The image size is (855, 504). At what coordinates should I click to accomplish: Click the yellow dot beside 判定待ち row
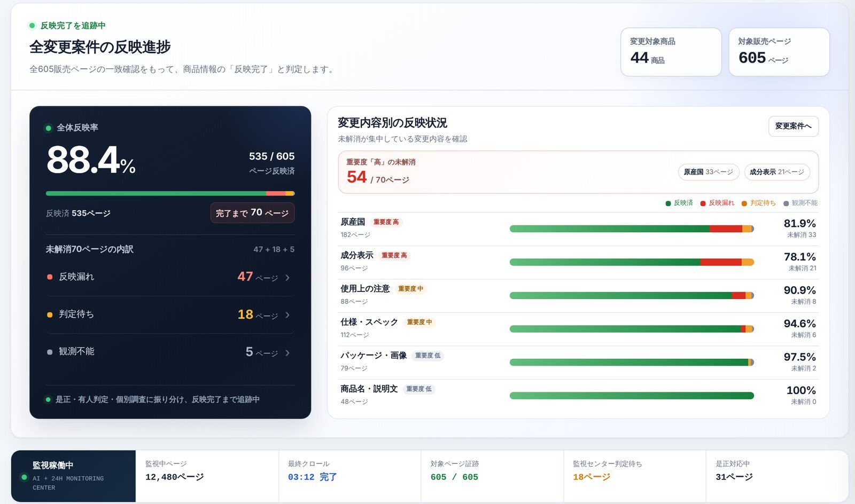click(50, 314)
